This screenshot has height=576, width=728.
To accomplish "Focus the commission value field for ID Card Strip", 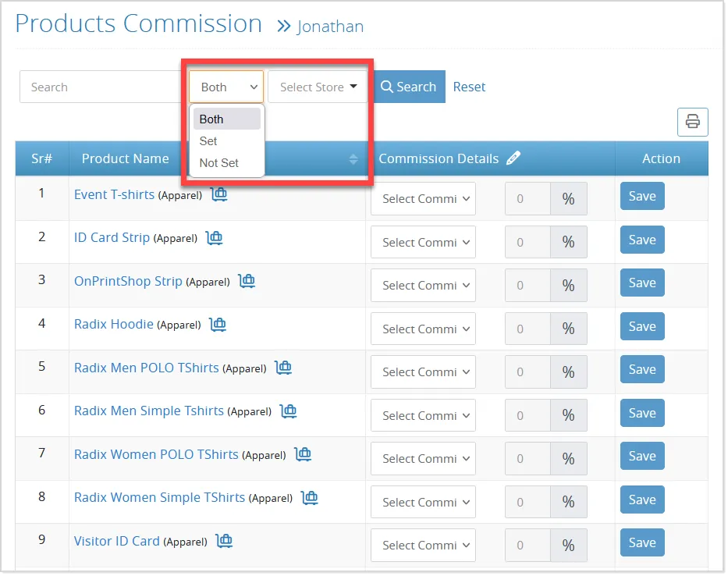I will pos(527,242).
